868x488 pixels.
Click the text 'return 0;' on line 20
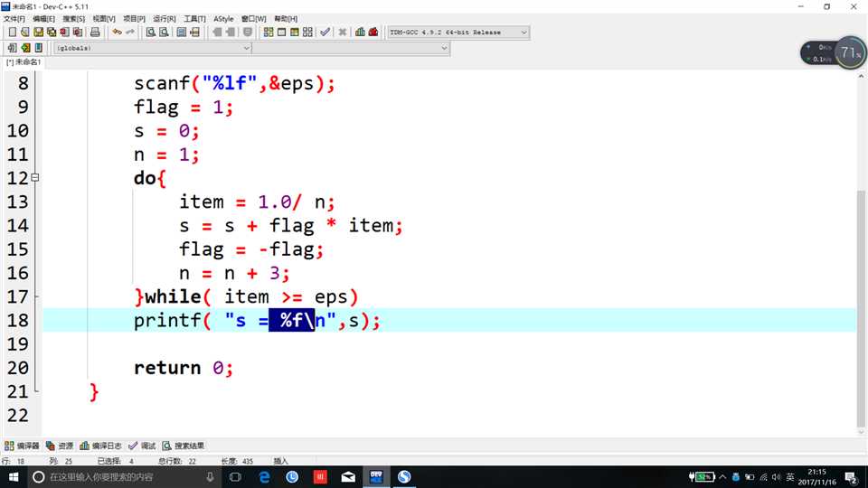tap(184, 368)
